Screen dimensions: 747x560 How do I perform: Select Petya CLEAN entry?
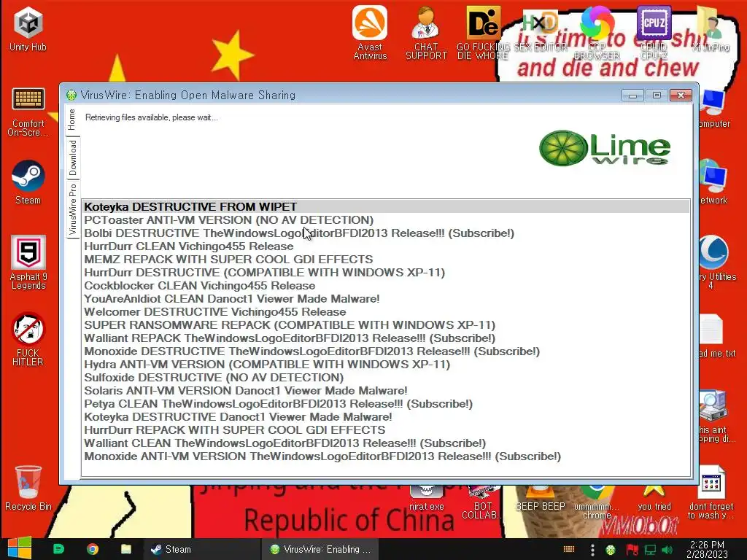tap(386, 404)
